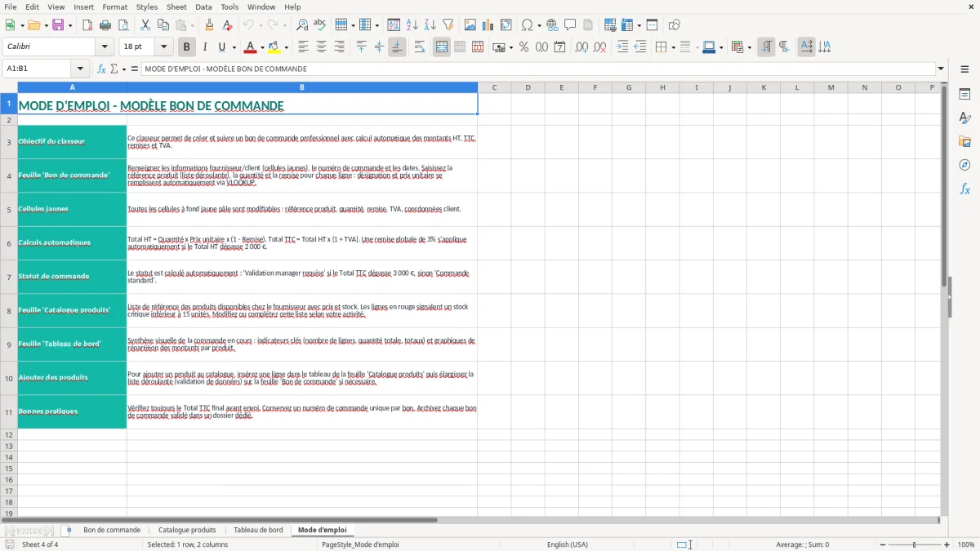Toggle Print Preview
The width and height of the screenshot is (980, 551).
coord(122,25)
